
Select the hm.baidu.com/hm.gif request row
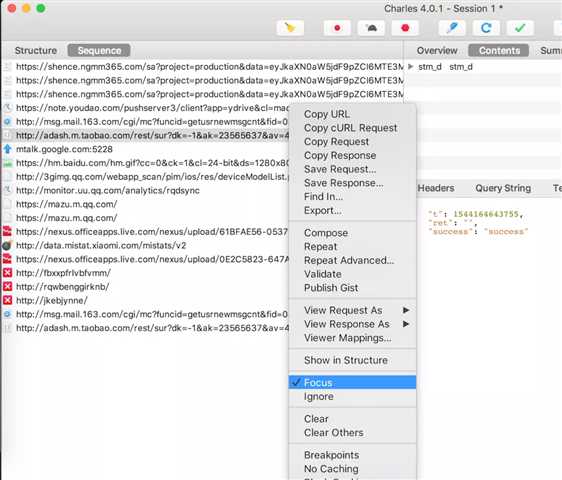tap(145, 163)
